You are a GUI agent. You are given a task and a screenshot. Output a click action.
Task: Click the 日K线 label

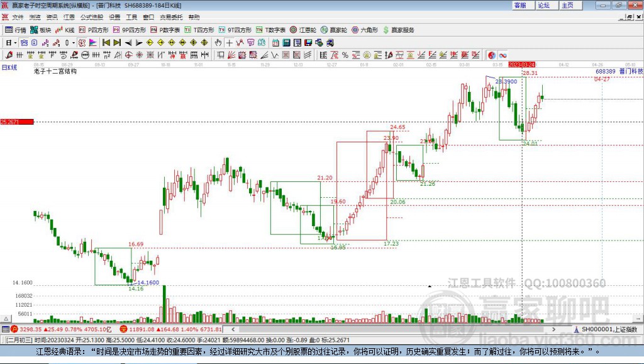point(9,67)
